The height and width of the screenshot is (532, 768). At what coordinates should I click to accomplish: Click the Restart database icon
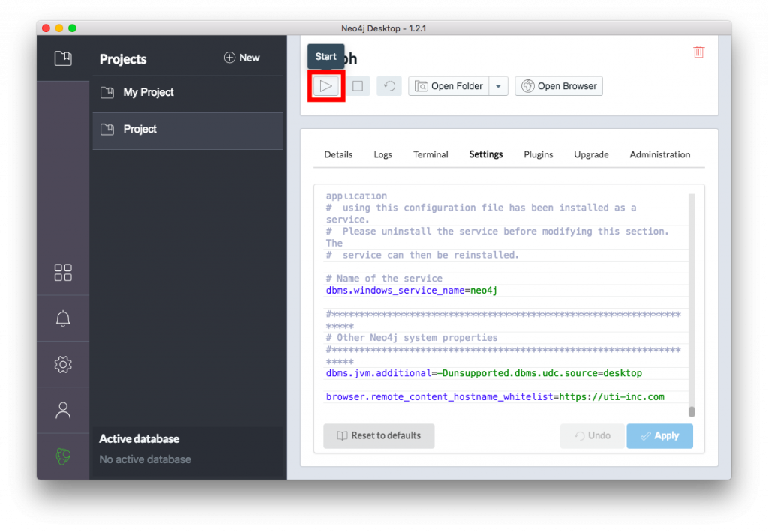(389, 86)
